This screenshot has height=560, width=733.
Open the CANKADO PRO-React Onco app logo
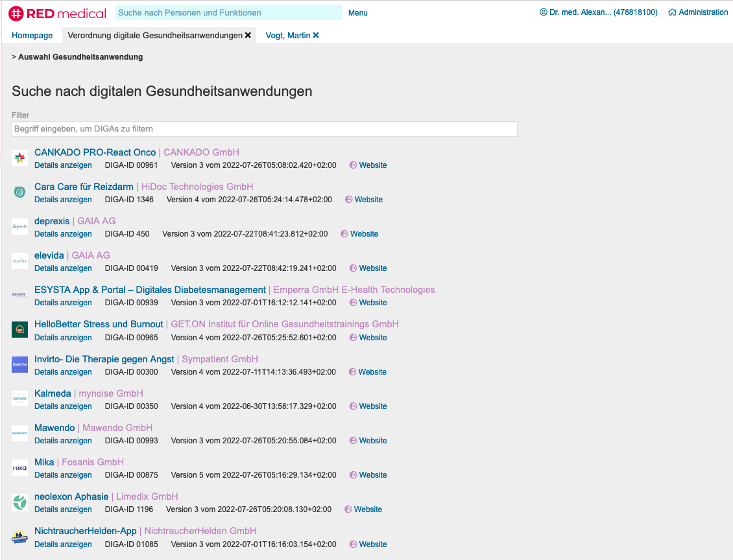pos(19,158)
